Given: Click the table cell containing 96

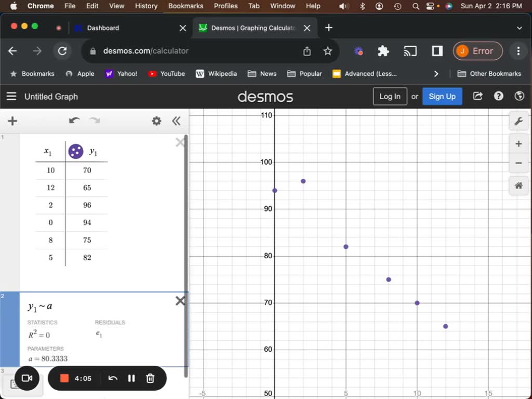Looking at the screenshot, I should click(x=87, y=205).
